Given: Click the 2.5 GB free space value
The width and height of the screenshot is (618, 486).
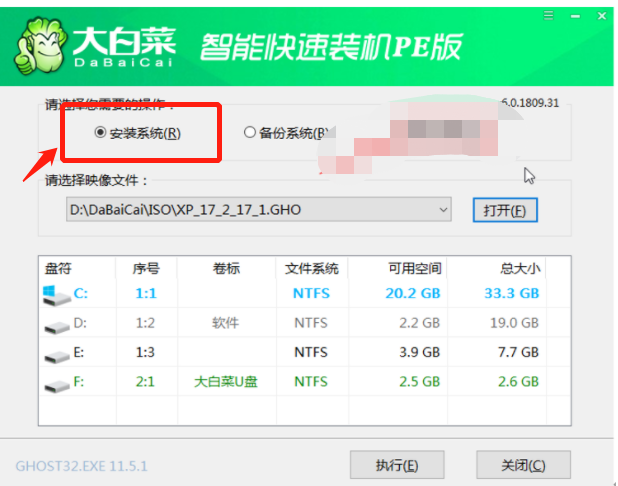Looking at the screenshot, I should 419,382.
